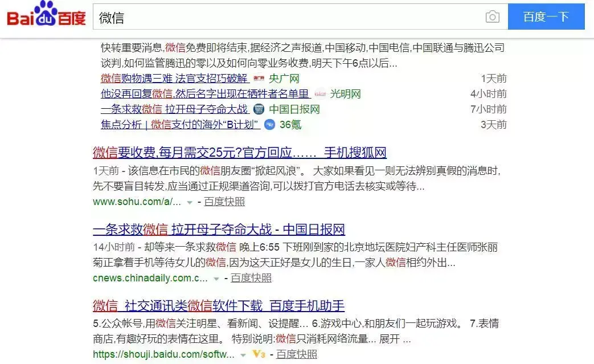Screen dimensions: 594x364
Task: Expand dropdown arrow beside sohu.com URL
Action: [190, 203]
